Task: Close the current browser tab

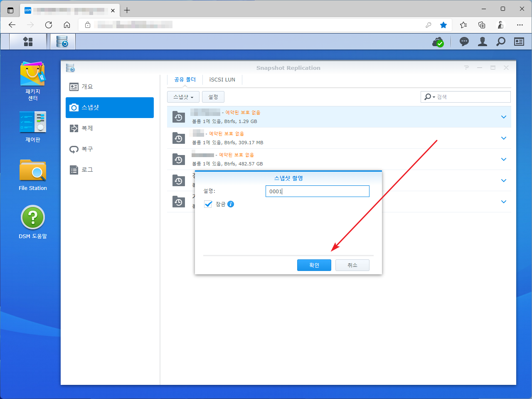Action: (113, 10)
